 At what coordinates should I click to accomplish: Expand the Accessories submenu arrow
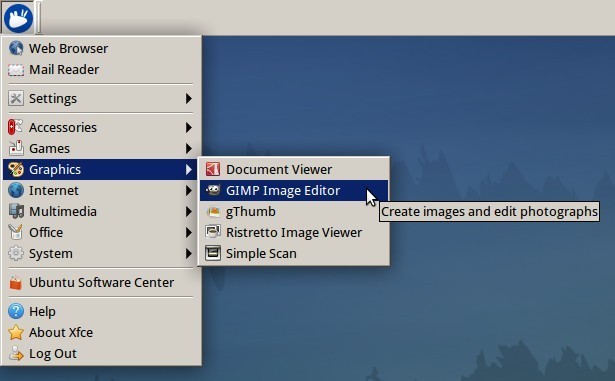[x=189, y=127]
